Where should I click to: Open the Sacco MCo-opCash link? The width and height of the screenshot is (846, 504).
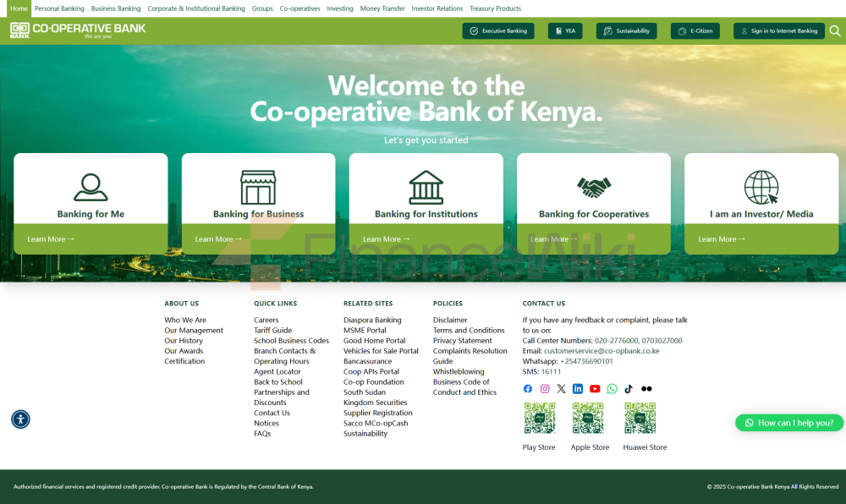376,423
